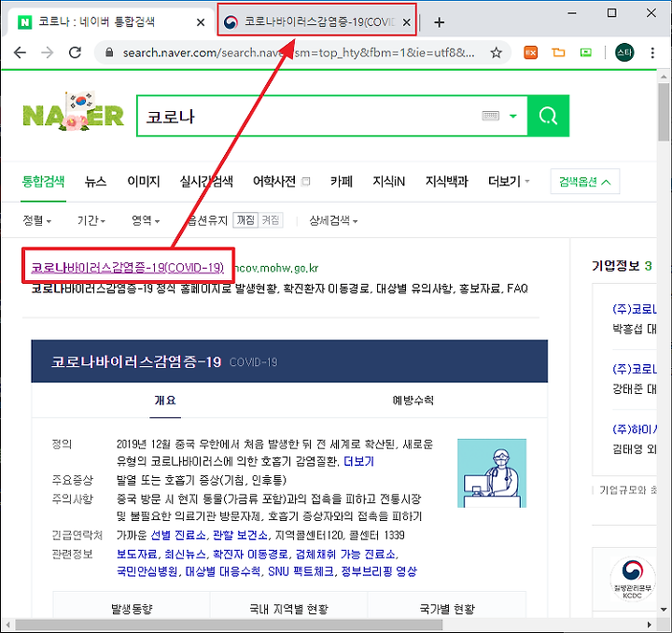Open the 국민안심병원 link
The image size is (672, 633).
click(x=147, y=571)
